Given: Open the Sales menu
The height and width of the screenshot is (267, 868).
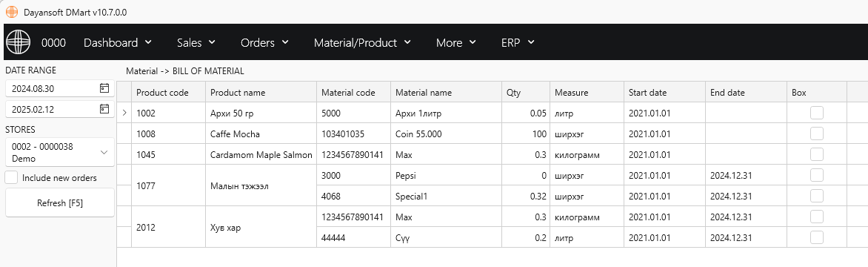Looking at the screenshot, I should 196,43.
